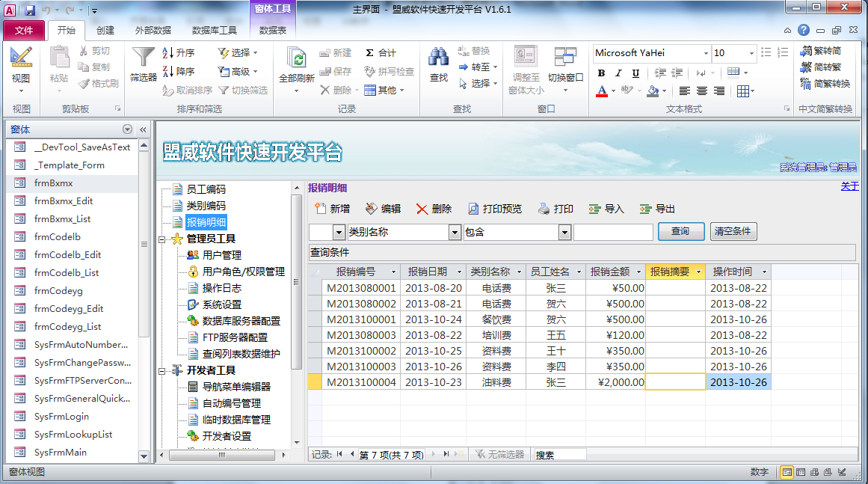Convert text with 繁转简
868x484 pixels.
pyautogui.click(x=821, y=51)
